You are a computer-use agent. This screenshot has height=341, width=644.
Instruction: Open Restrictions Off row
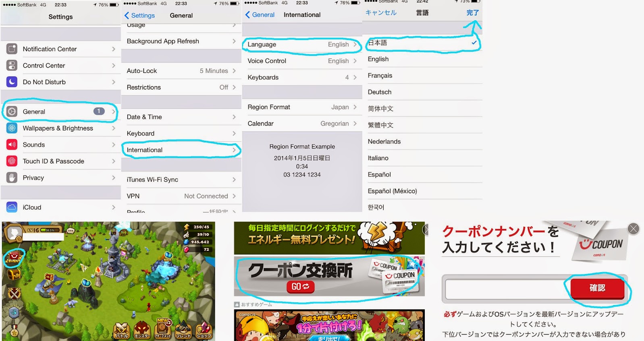(181, 87)
